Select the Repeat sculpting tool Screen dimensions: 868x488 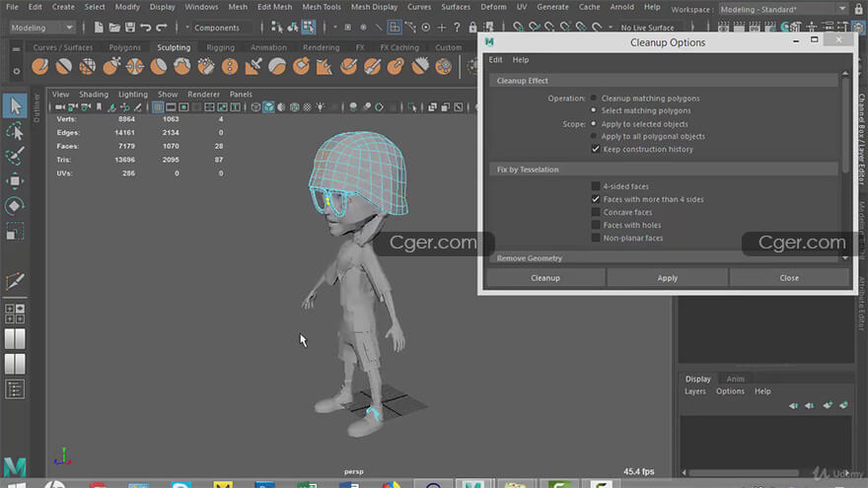[230, 66]
